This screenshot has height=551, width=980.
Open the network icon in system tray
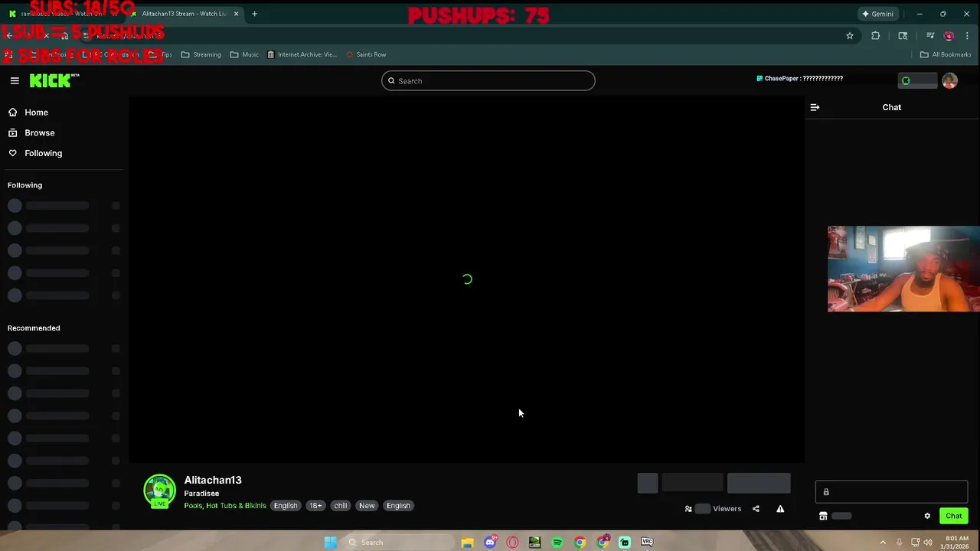coord(915,542)
